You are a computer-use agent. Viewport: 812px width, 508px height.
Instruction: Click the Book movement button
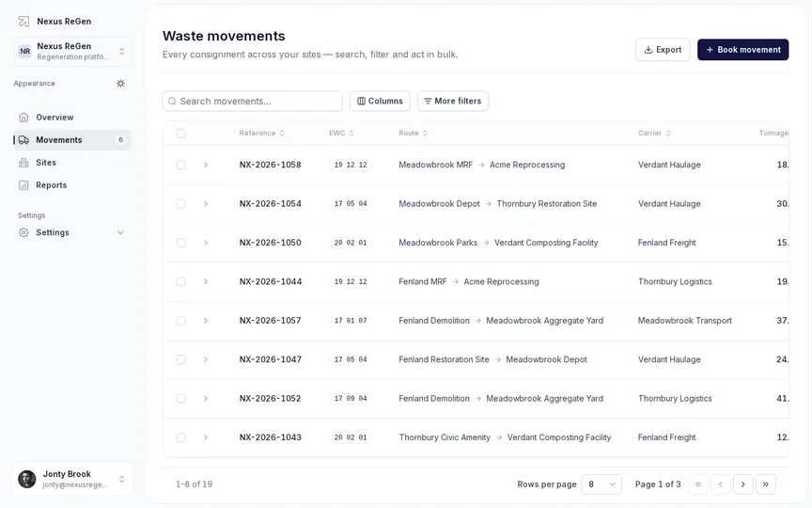tap(742, 50)
